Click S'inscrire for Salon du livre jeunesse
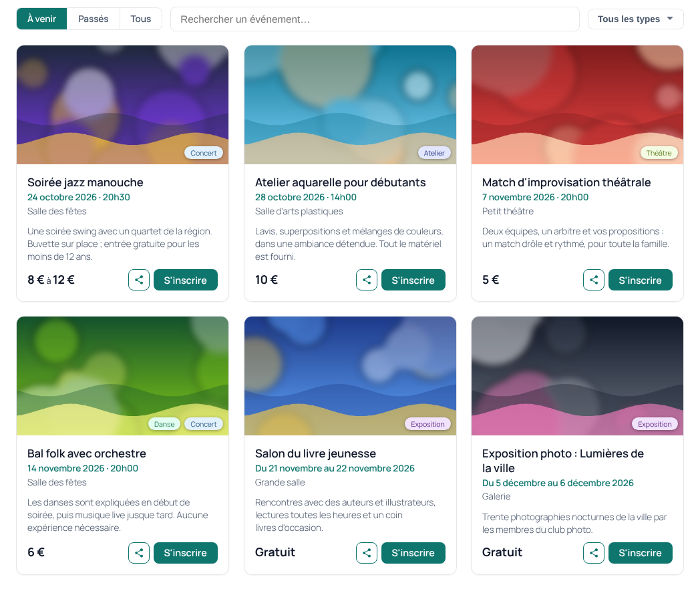This screenshot has height=591, width=700. (413, 553)
